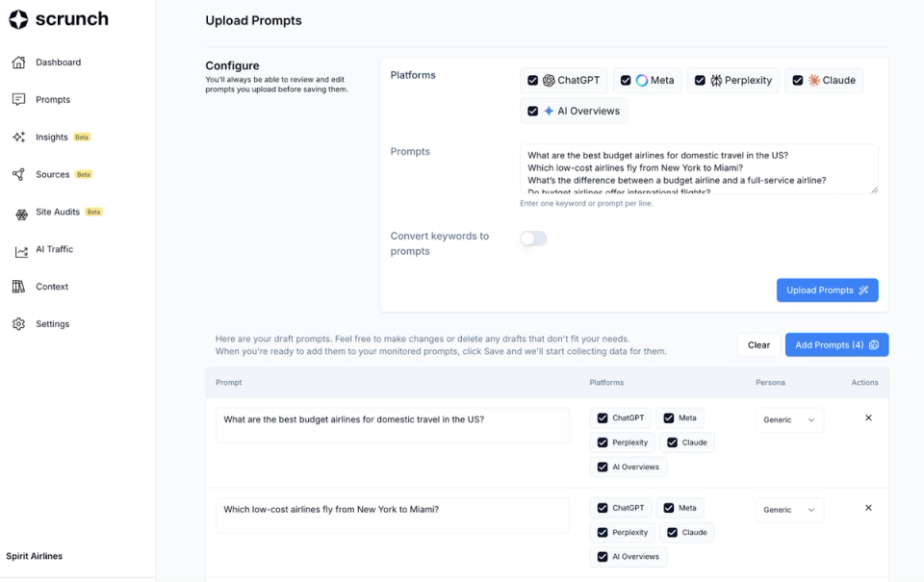Image resolution: width=924 pixels, height=582 pixels.
Task: Click the Upload Prompts page heading
Action: point(253,20)
